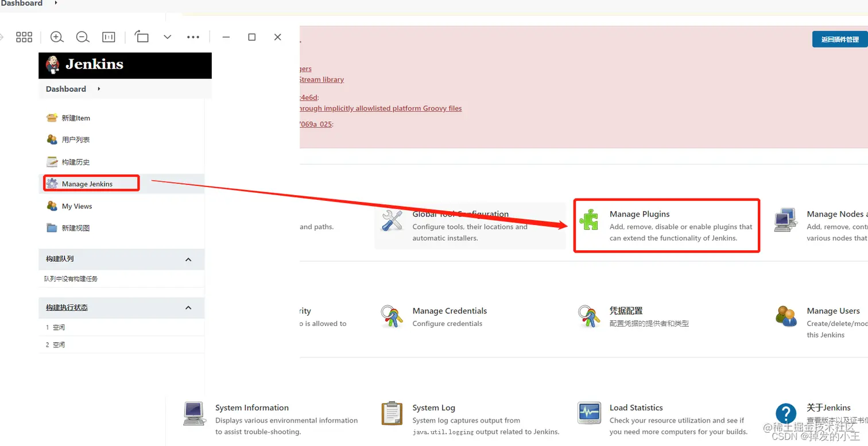Expand the arrow beside background Dashboard breadcrumb
Viewport: 868px width, 446px height.
point(56,3)
